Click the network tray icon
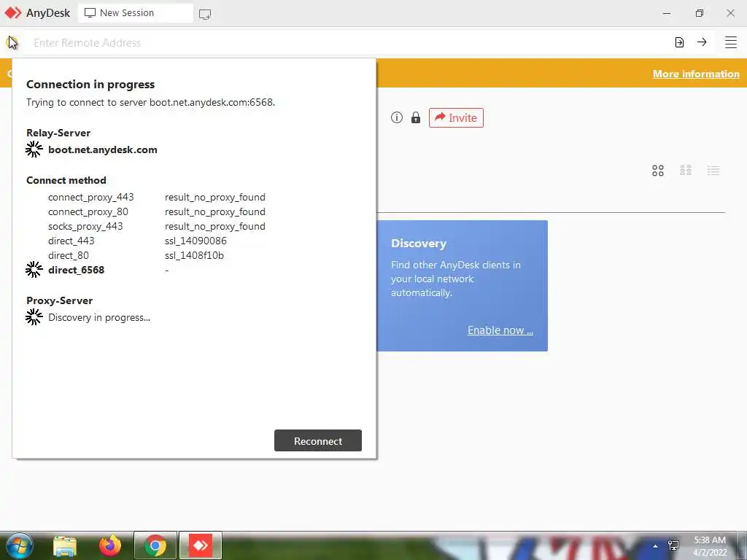Viewport: 747px width, 560px height. (x=673, y=545)
